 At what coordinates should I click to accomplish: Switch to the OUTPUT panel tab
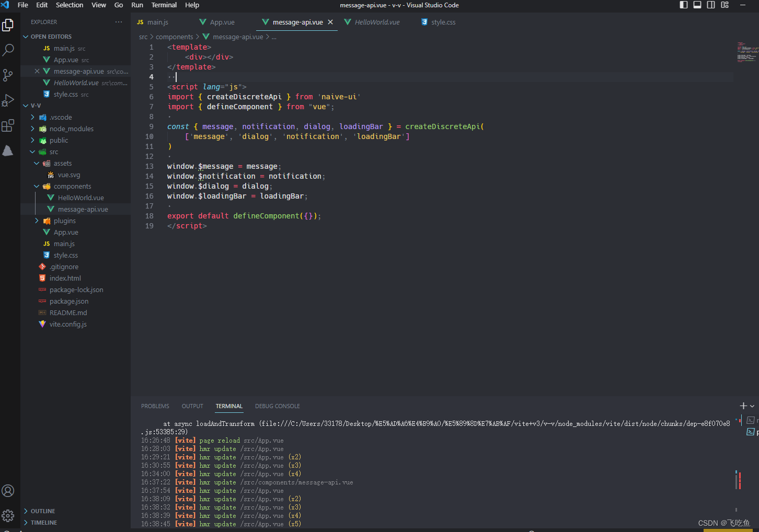coord(192,406)
